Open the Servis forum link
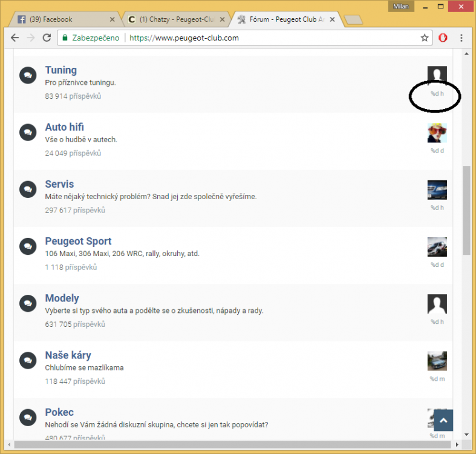The height and width of the screenshot is (454, 476). (59, 184)
